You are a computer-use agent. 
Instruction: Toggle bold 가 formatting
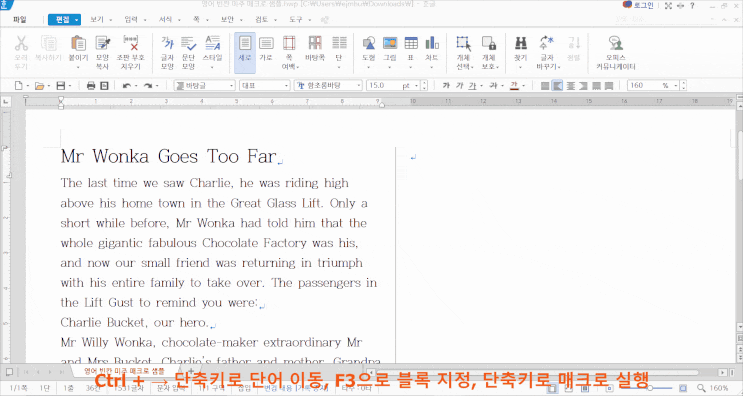pyautogui.click(x=446, y=86)
